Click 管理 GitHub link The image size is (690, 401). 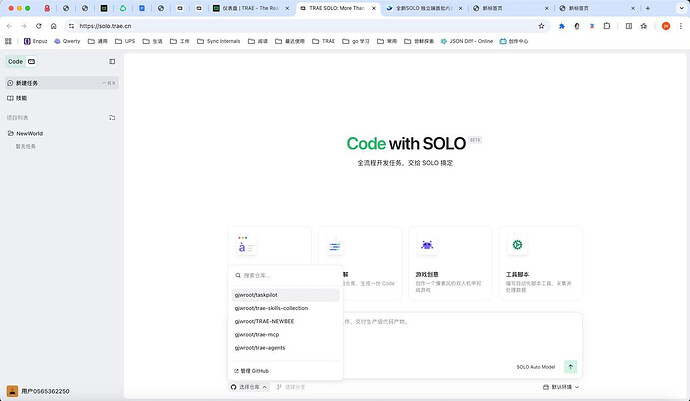coord(252,370)
